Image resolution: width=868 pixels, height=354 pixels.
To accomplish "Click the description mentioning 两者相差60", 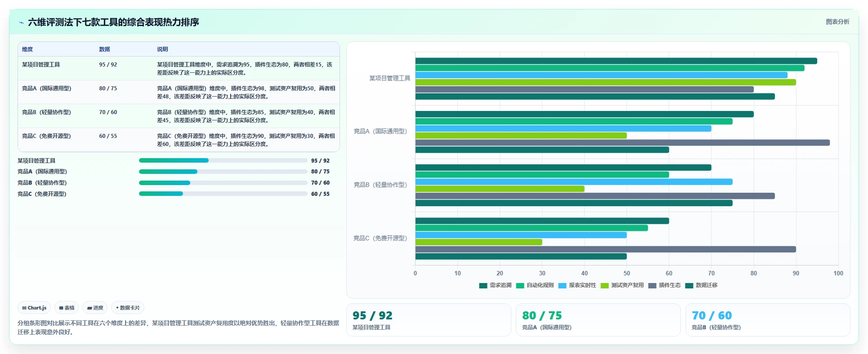I will pos(246,140).
